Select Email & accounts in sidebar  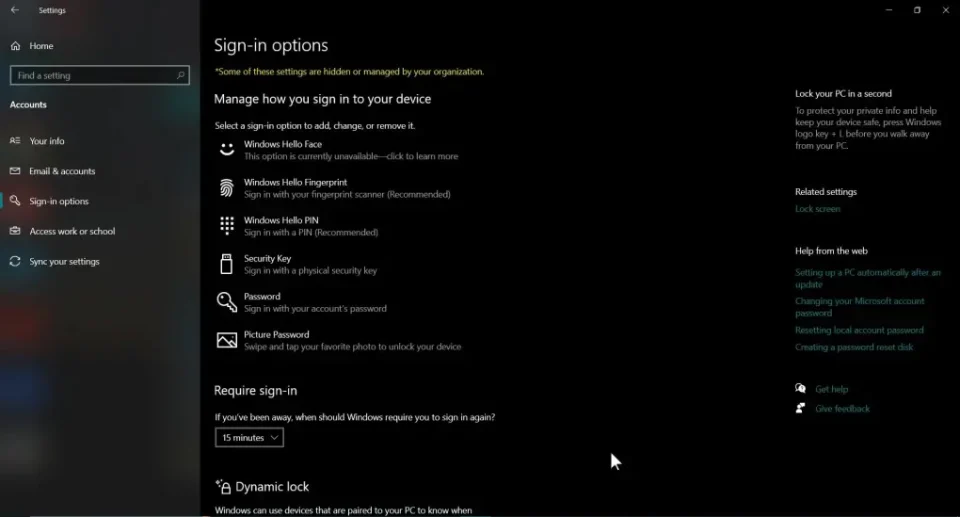coord(61,171)
